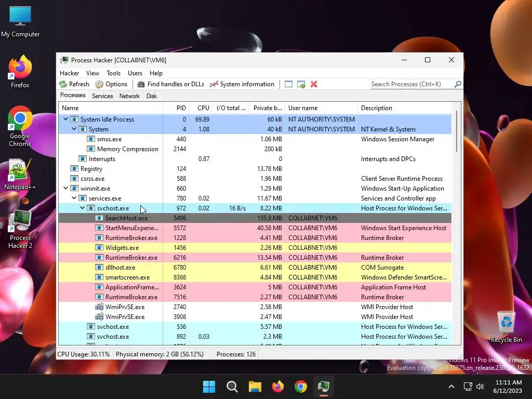Screen dimensions: 532x399
Task: Switch to the Services tab
Action: click(102, 96)
